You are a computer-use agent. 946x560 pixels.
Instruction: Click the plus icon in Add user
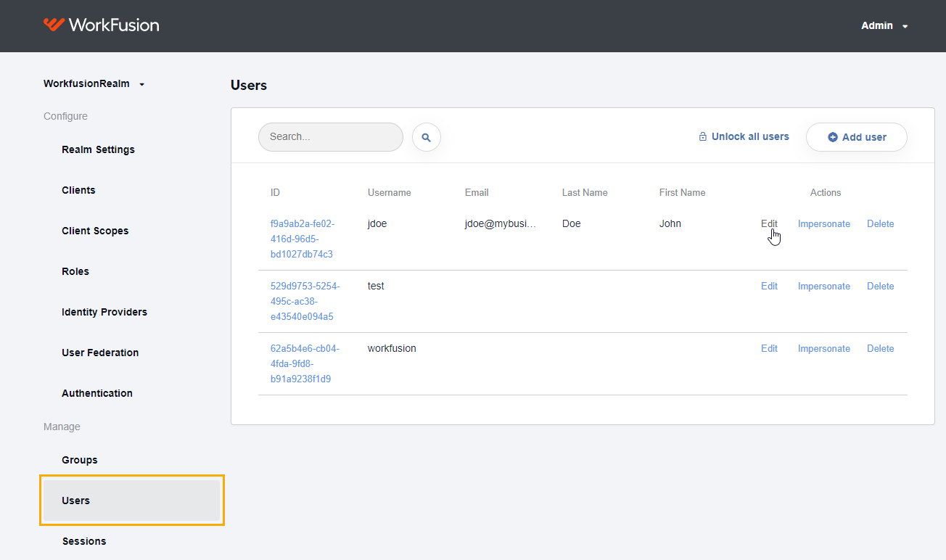point(833,137)
